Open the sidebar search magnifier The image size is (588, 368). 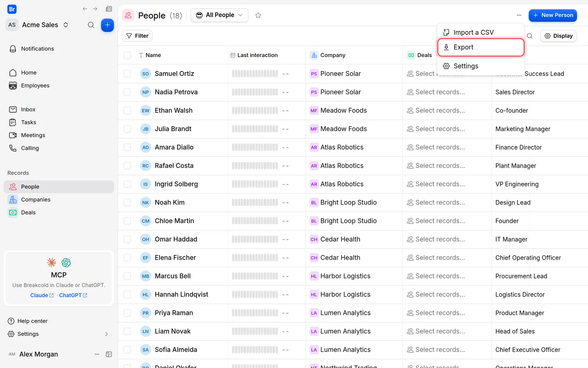(x=91, y=25)
